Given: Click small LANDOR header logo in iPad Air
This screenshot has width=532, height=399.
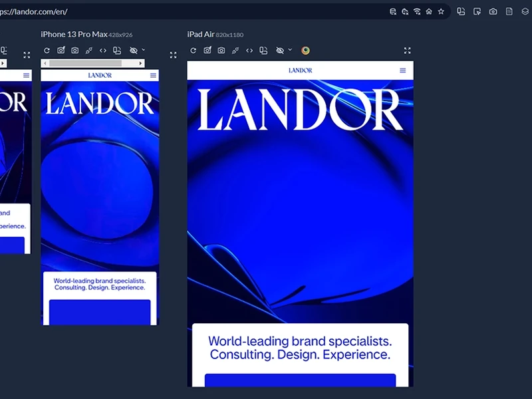Looking at the screenshot, I should click(x=301, y=70).
